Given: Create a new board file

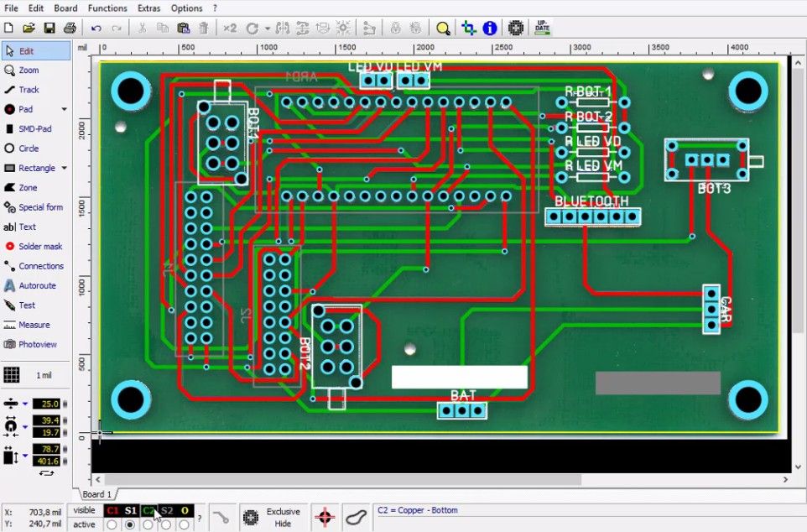Looking at the screenshot, I should 8,28.
